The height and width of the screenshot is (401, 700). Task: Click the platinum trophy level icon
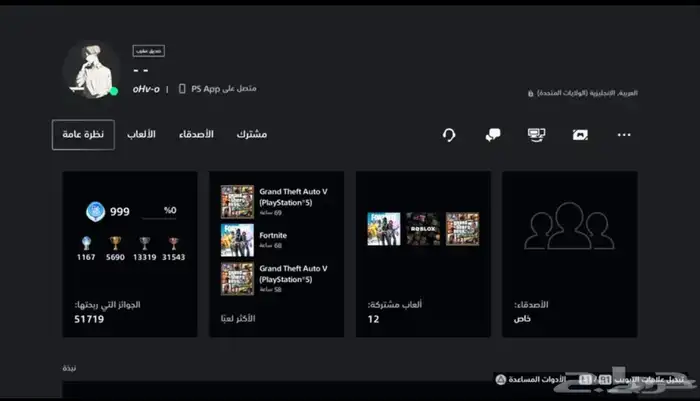[96, 212]
